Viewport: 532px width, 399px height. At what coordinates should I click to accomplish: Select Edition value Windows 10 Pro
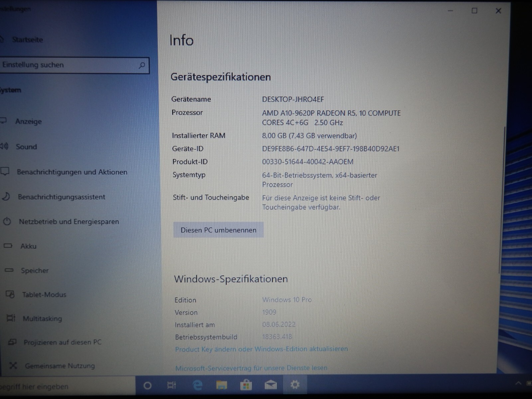287,300
